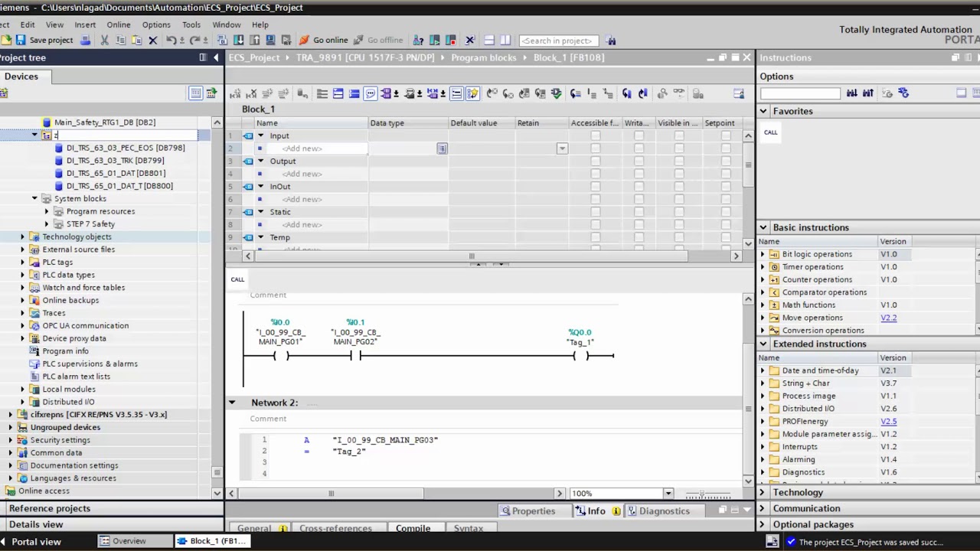Click the Go offline button
This screenshot has height=551, width=980.
click(377, 40)
